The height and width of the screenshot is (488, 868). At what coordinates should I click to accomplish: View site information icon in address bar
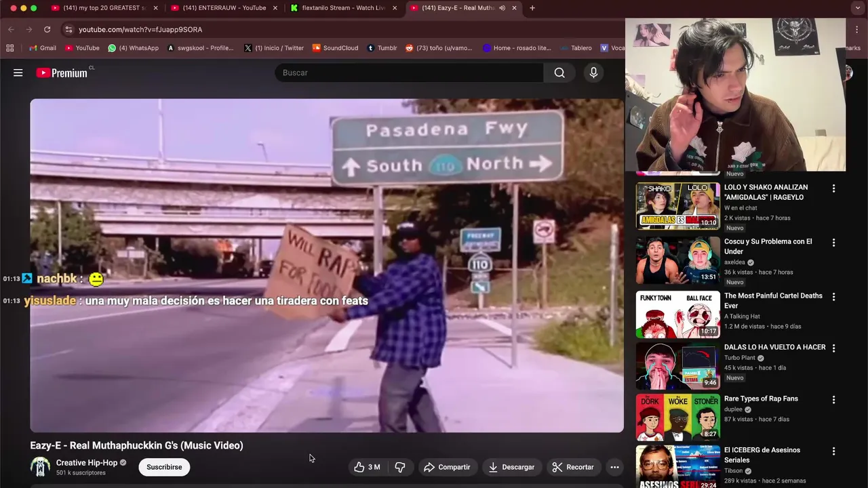coord(68,29)
